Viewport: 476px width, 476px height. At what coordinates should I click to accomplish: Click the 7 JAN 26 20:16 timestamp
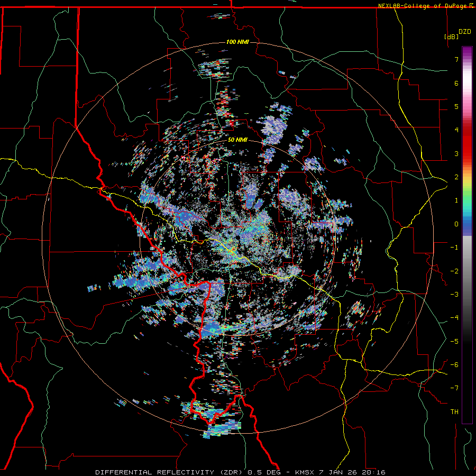[x=352, y=472]
